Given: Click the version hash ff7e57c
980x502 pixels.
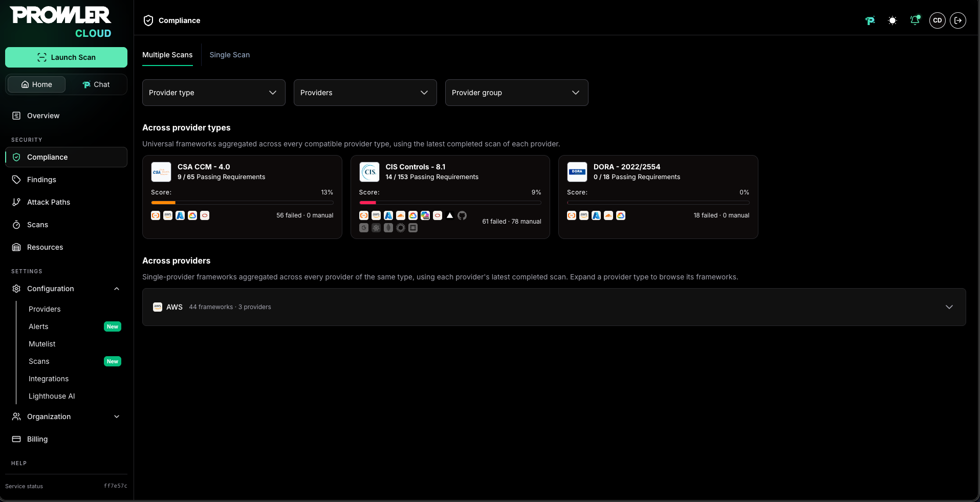Looking at the screenshot, I should tap(116, 486).
